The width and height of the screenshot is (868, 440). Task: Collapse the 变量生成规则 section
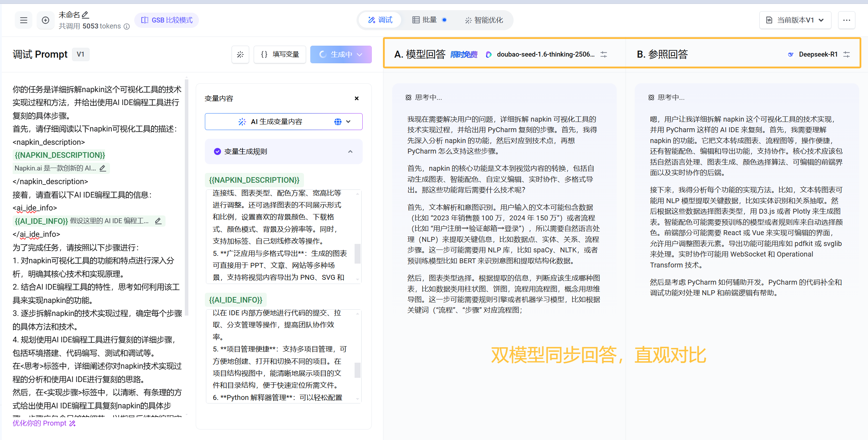(x=350, y=151)
